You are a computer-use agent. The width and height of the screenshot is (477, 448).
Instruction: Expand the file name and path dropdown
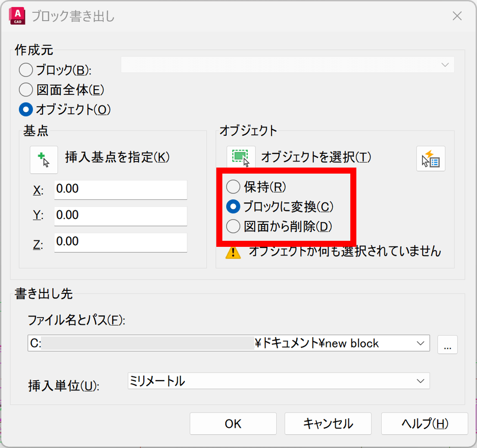click(420, 343)
